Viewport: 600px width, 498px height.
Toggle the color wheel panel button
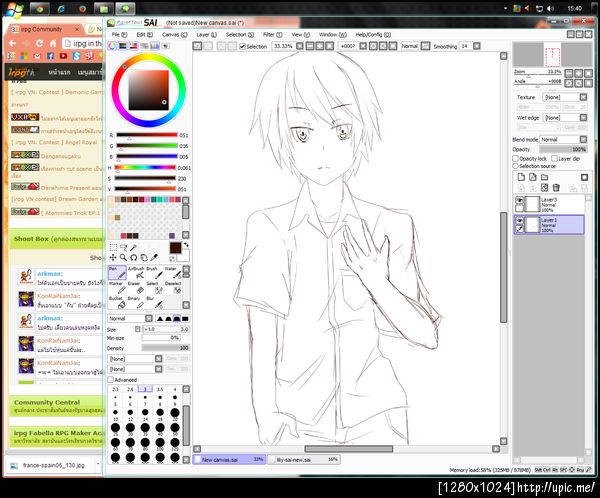(x=112, y=46)
